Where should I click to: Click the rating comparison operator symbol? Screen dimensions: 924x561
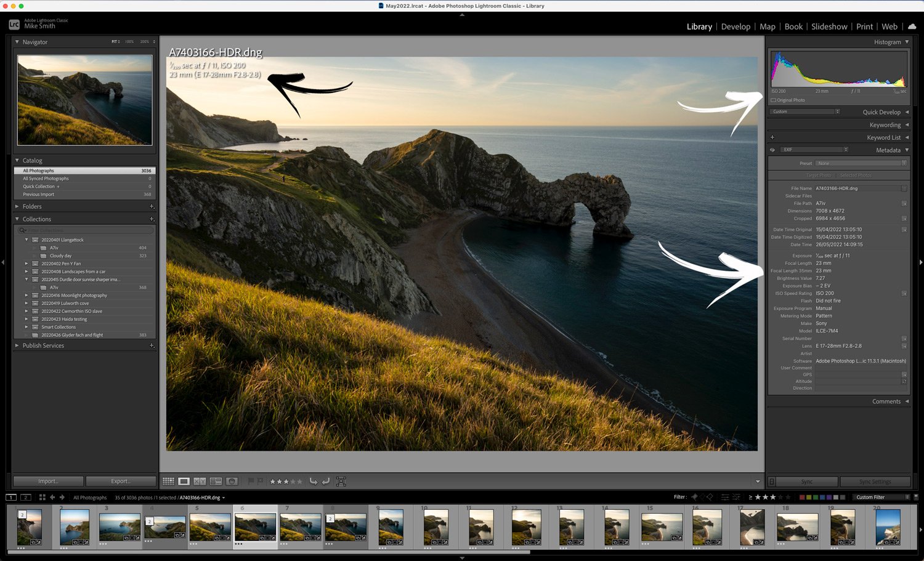(750, 497)
